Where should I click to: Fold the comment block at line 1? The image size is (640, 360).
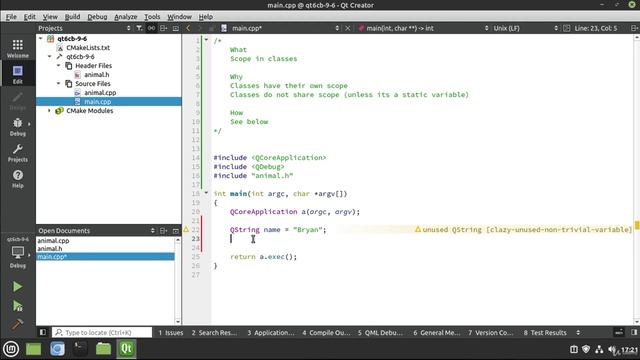(206, 40)
